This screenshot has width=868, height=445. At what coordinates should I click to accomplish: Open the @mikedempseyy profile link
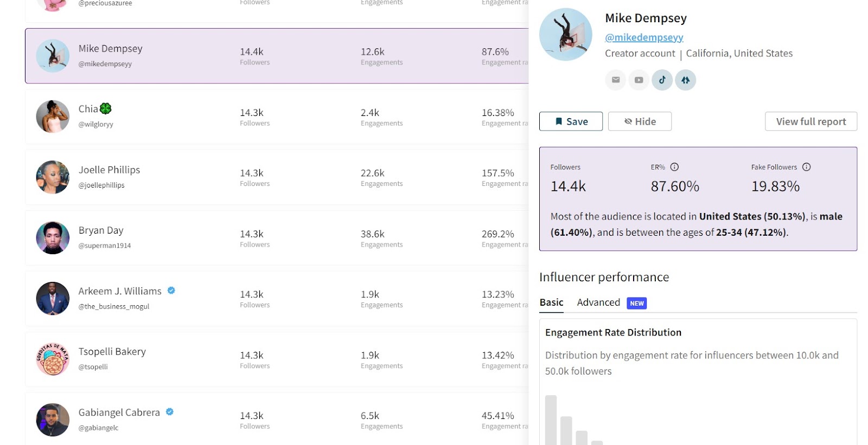click(x=644, y=37)
